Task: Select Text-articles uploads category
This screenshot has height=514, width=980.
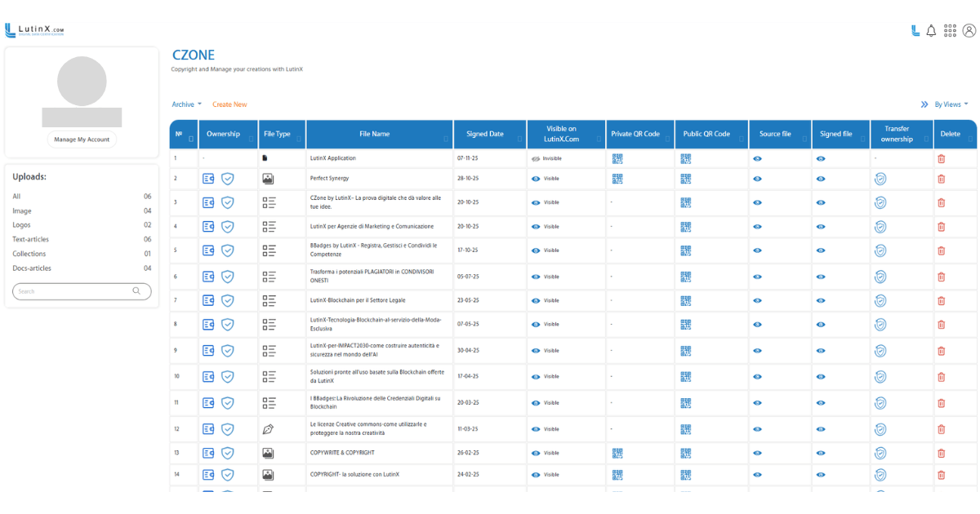Action: (31, 239)
